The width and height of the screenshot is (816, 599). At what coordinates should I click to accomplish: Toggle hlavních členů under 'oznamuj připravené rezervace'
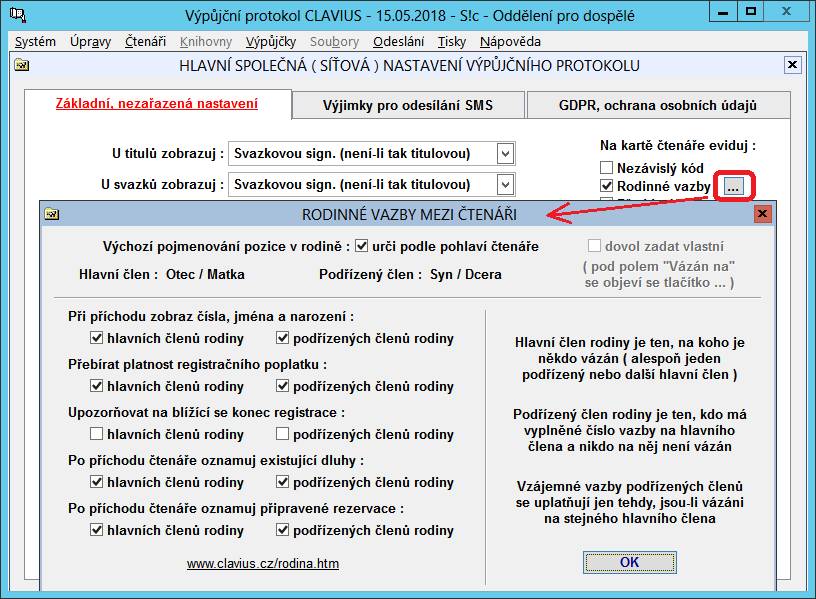click(x=96, y=530)
